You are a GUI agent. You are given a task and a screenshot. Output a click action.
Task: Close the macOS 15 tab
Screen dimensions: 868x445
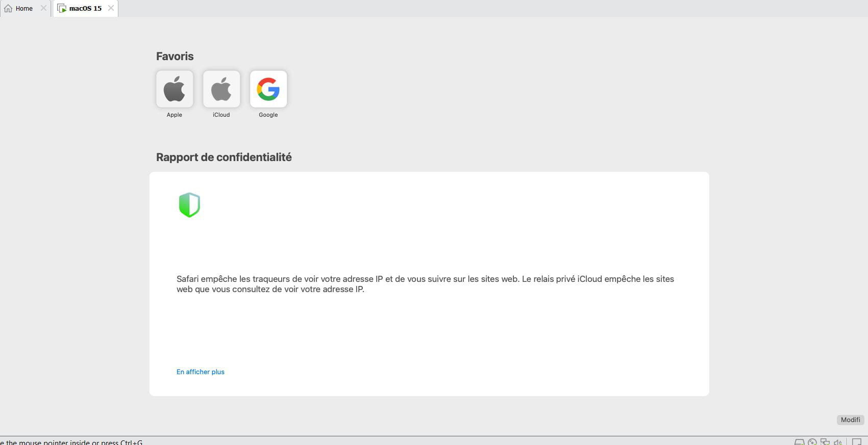coord(111,8)
